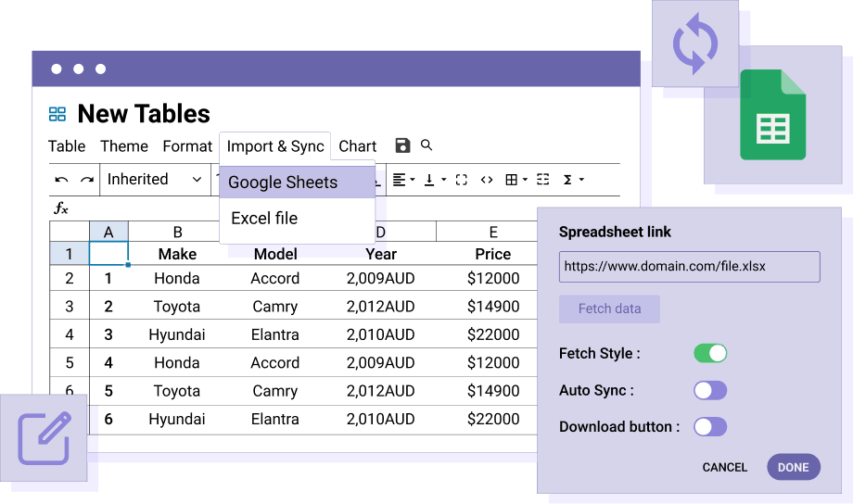Click the save floppy disk icon

[x=402, y=145]
